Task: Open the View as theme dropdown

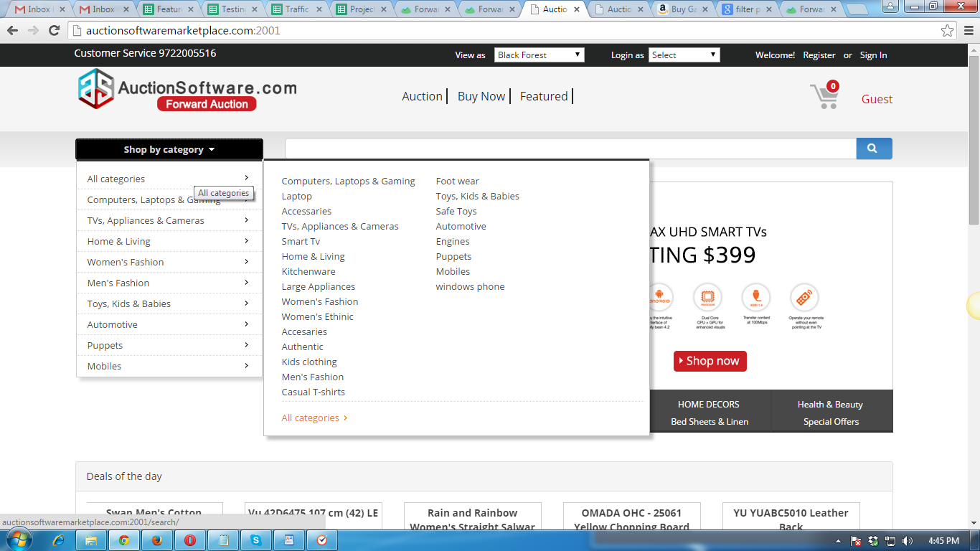Action: click(540, 55)
